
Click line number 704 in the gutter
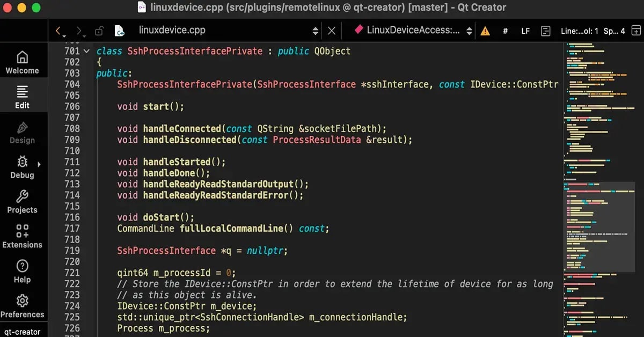click(71, 84)
